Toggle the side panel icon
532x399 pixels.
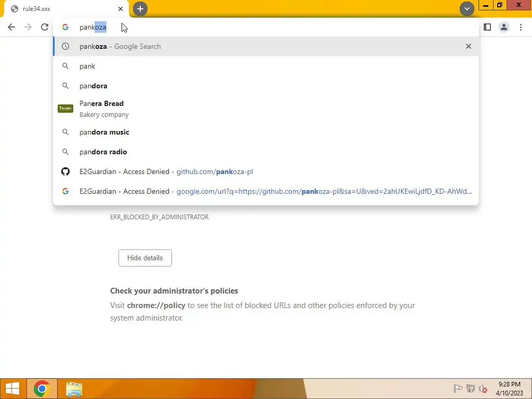click(487, 27)
